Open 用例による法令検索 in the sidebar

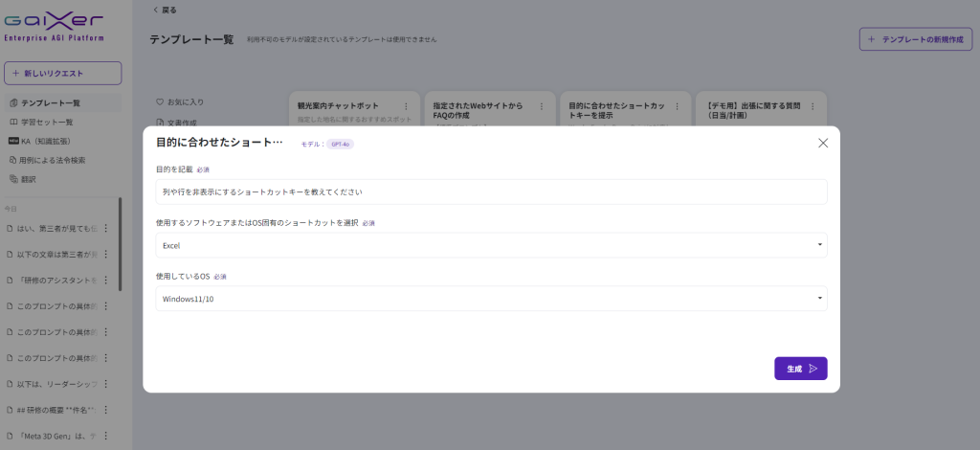tap(52, 160)
